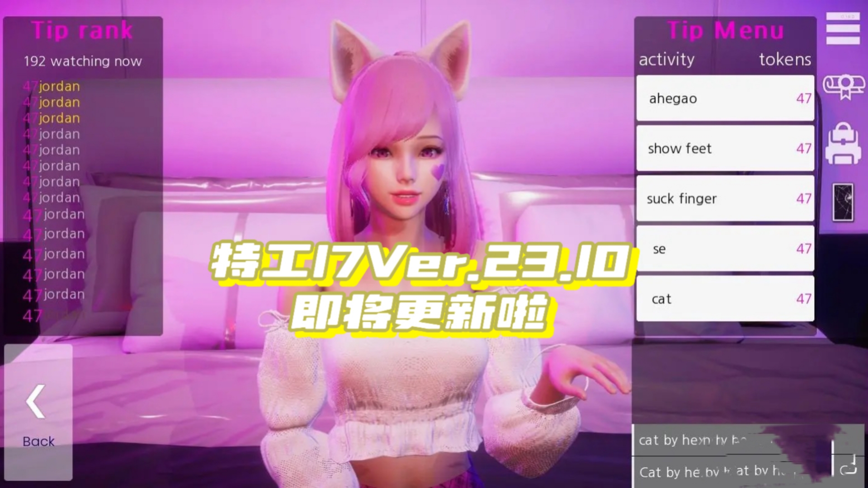
Task: Click jordan username in tip rank
Action: [x=59, y=86]
